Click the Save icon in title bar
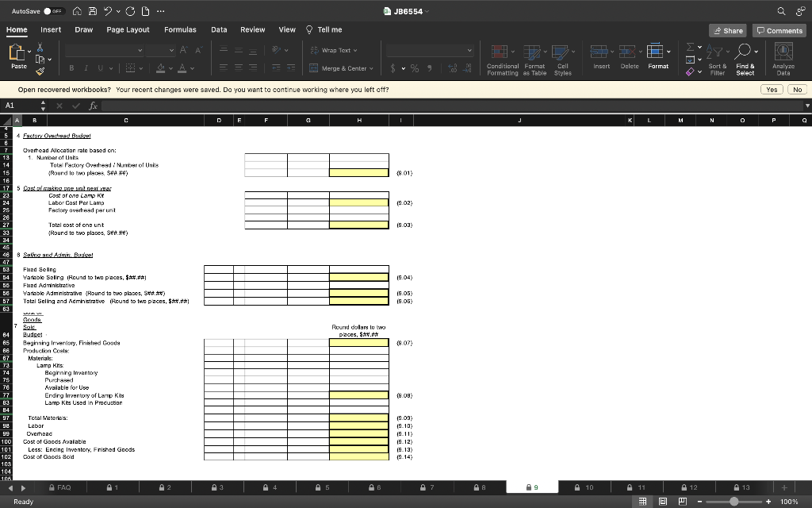Viewport: 812px width, 508px height. [93, 11]
